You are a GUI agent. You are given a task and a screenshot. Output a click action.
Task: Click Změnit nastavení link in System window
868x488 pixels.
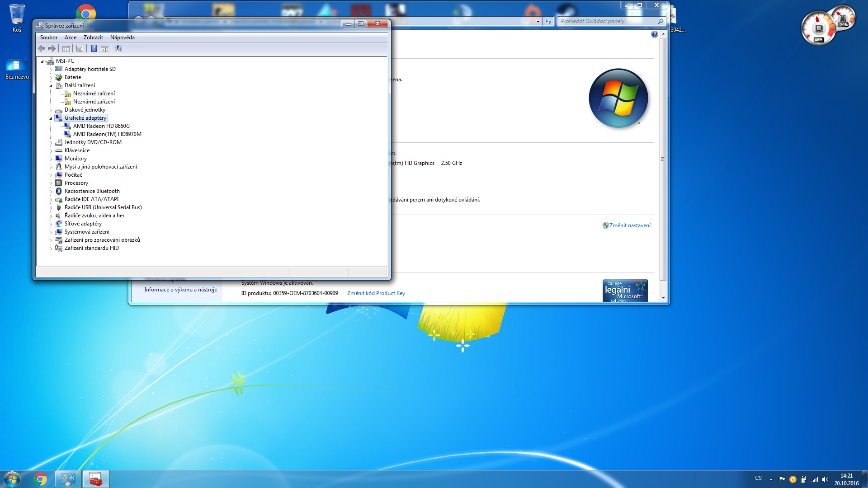click(x=630, y=225)
